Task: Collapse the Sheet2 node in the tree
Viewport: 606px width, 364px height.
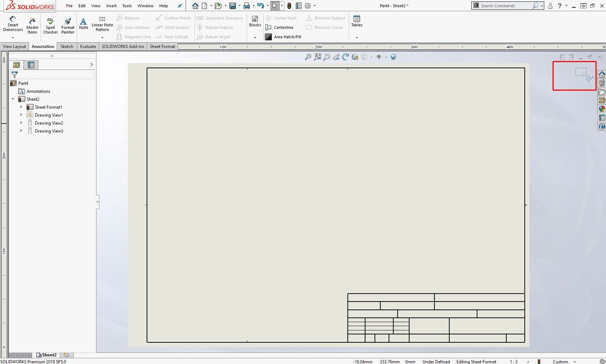Action: (13, 99)
